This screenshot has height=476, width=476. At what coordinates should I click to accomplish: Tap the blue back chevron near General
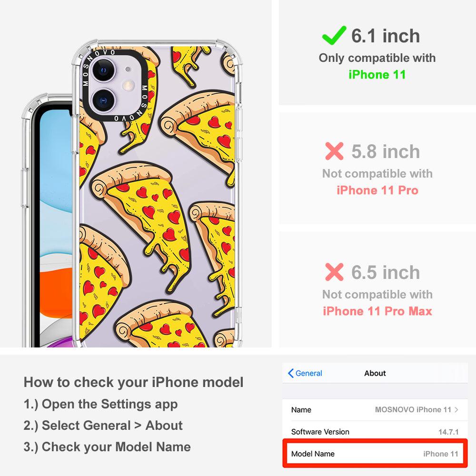(290, 373)
